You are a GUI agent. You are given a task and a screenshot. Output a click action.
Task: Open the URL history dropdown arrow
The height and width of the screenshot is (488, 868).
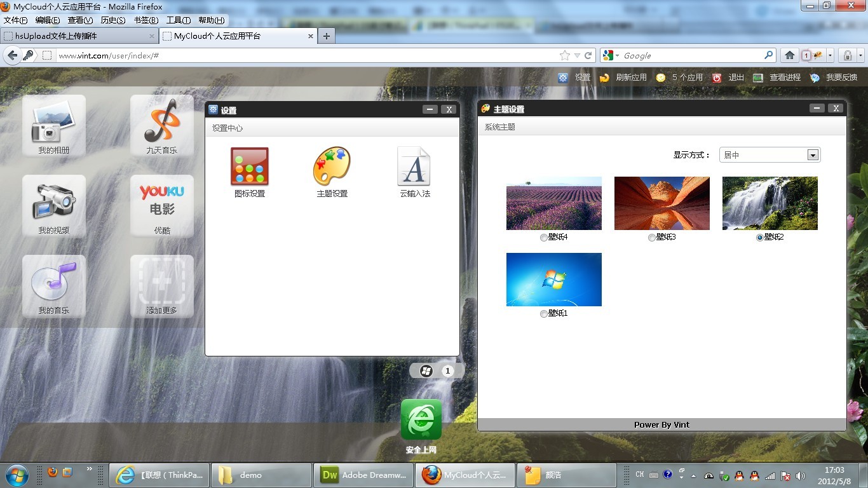point(577,56)
